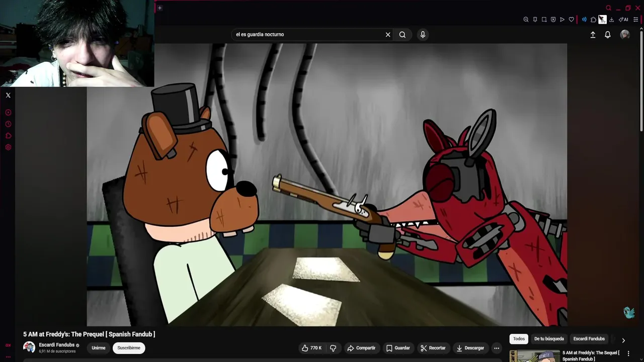Click the pin icon in the address bar
This screenshot has height=362, width=644.
(535, 20)
